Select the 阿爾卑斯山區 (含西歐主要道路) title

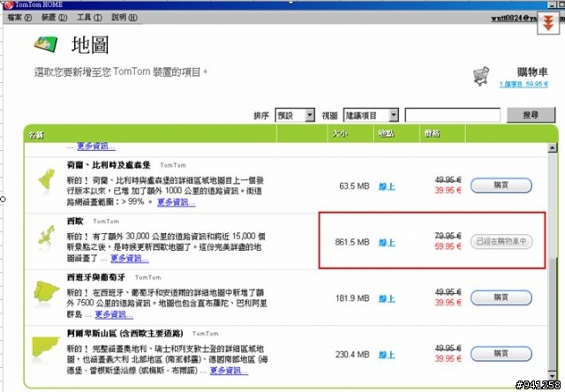point(125,333)
